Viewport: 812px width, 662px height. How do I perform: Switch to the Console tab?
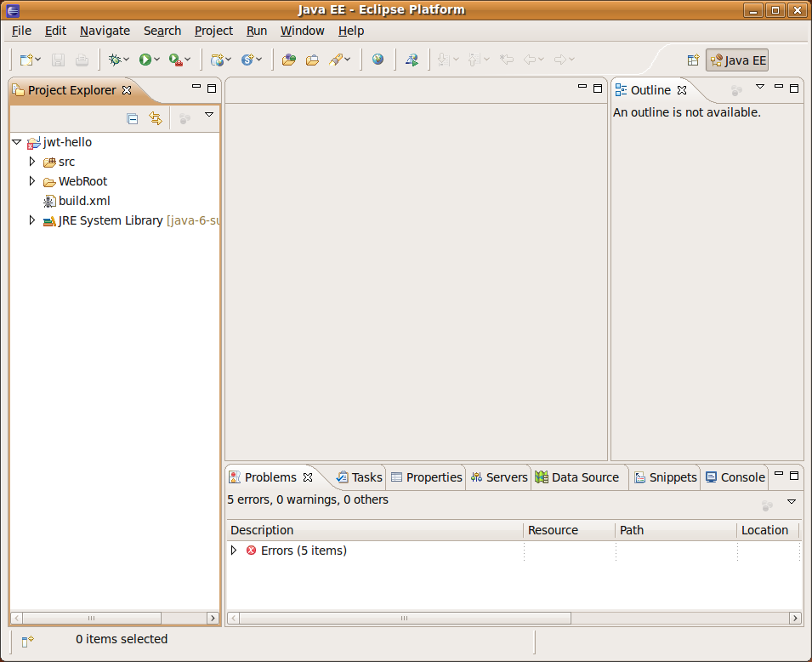[x=735, y=477]
